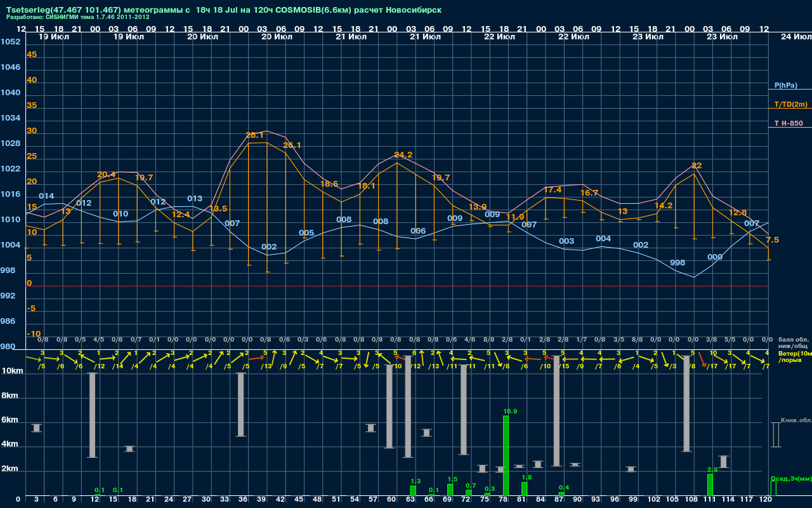Click the green precipitation legend box
The image size is (812, 508).
(773, 488)
